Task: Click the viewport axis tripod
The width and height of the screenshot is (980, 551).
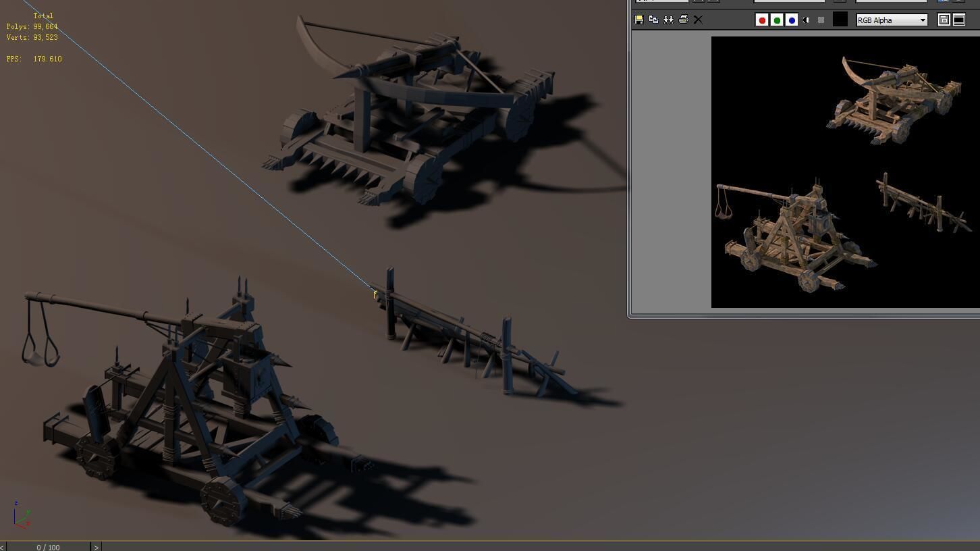Action: pos(21,515)
